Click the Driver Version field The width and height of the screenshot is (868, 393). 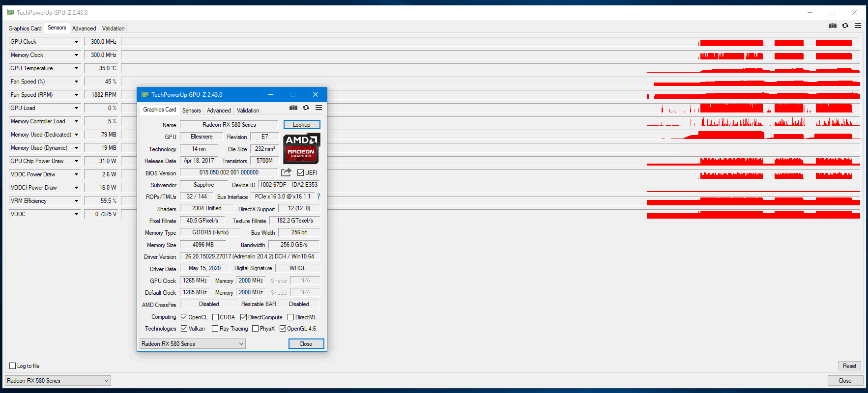click(x=250, y=256)
